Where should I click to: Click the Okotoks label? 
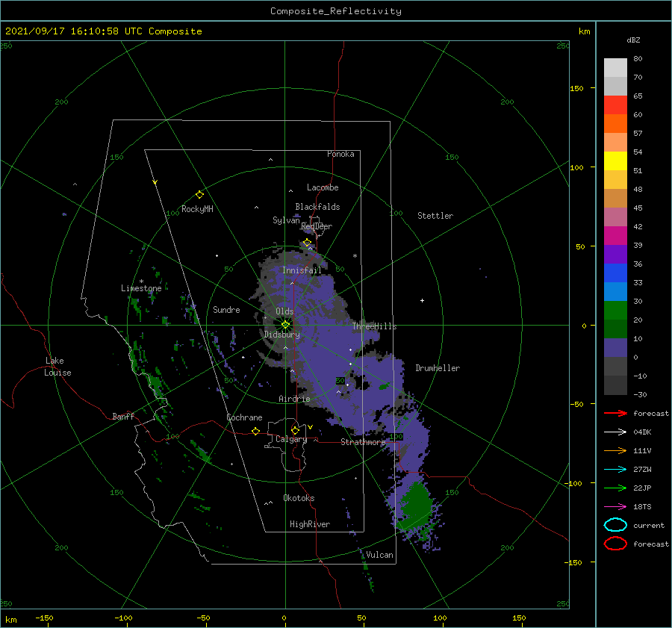[x=298, y=498]
